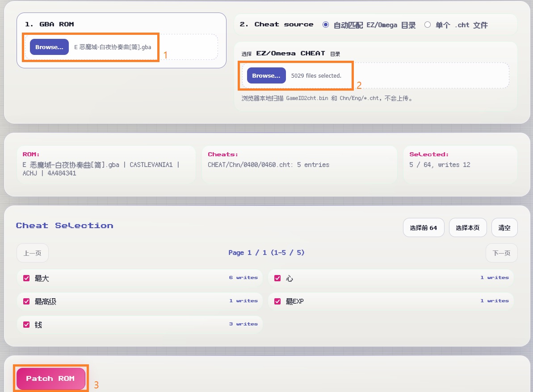This screenshot has height=392, width=533.
Task: Click the '1 writes' label in 心 row
Action: pyautogui.click(x=495, y=278)
